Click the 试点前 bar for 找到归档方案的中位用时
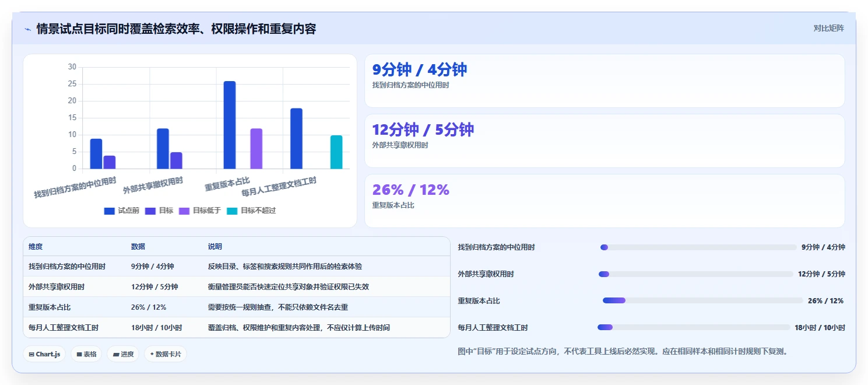Screen dimensions: 868x385 (x=96, y=153)
